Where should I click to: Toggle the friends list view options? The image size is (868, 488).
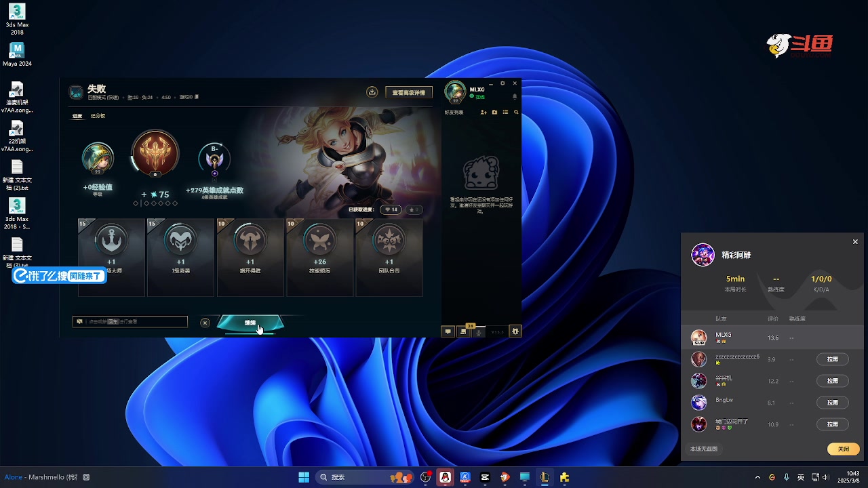[505, 113]
